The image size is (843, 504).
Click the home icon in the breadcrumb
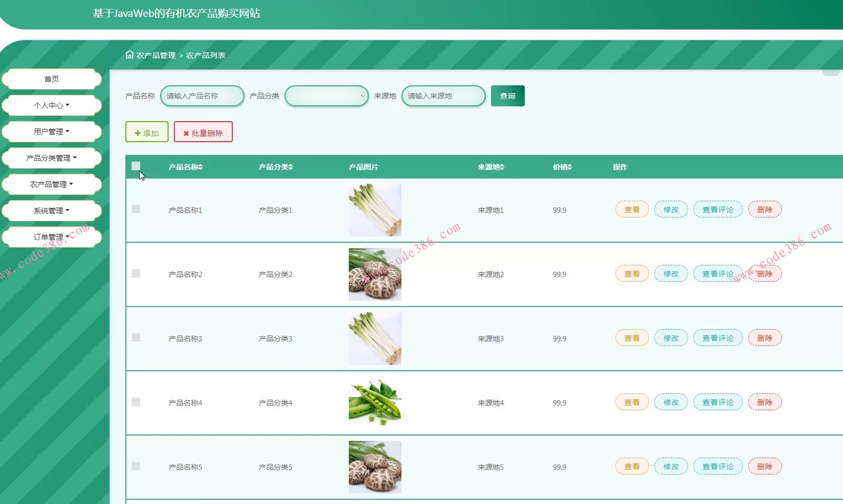[130, 54]
